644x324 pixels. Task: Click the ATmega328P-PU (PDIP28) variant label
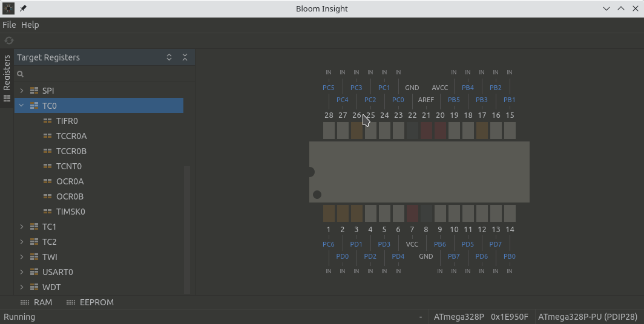tap(587, 317)
